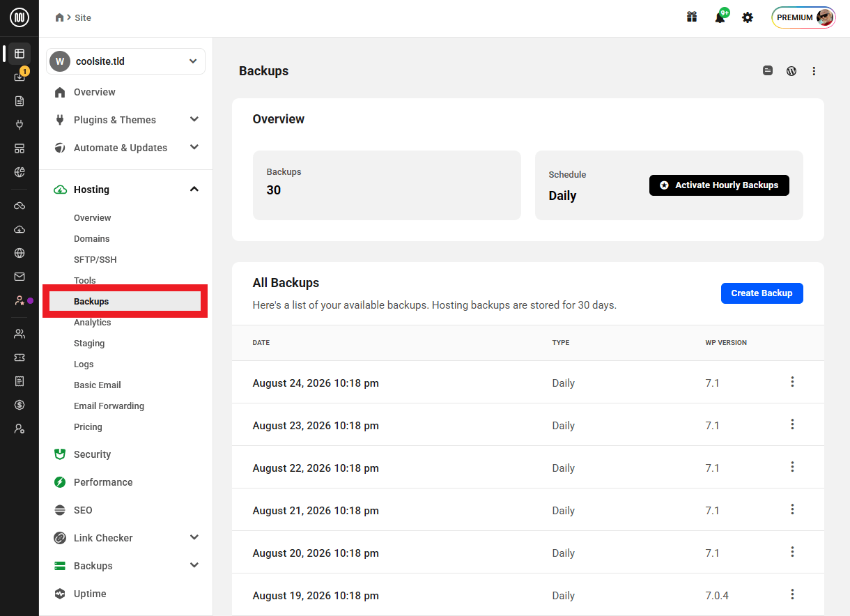This screenshot has width=850, height=616.
Task: Open the three-dot menu beside the Backups page heading
Action: tap(814, 71)
